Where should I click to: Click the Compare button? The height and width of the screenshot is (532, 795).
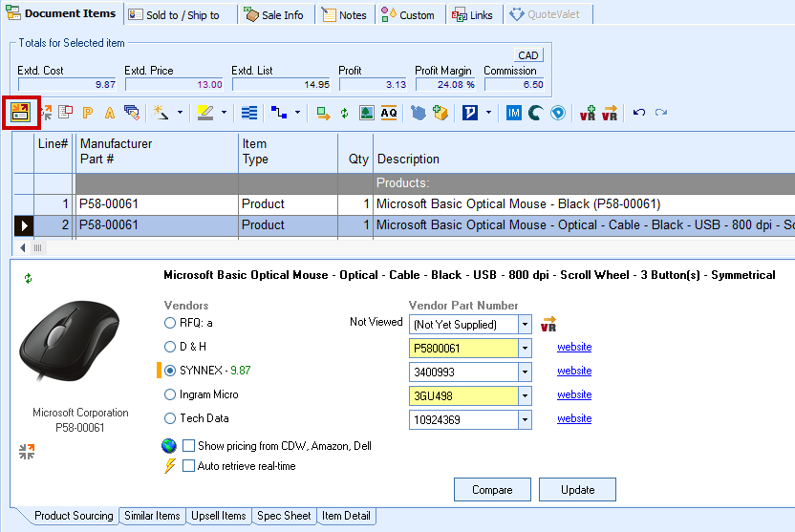pos(492,489)
